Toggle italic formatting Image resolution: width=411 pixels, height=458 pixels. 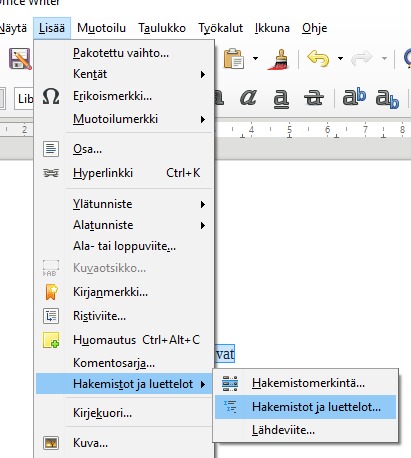pos(248,98)
